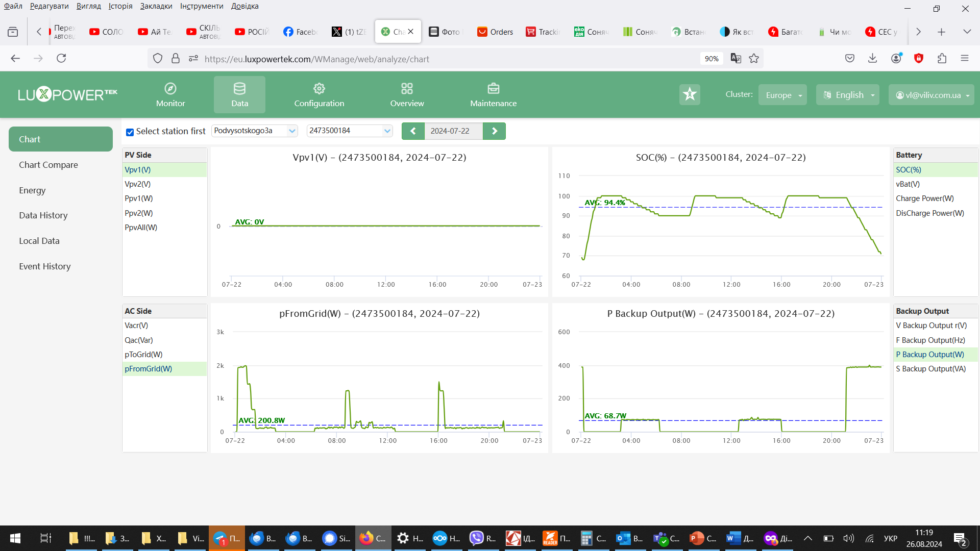Toggle the Select station first checkbox
Viewport: 980px width, 551px height.
129,132
